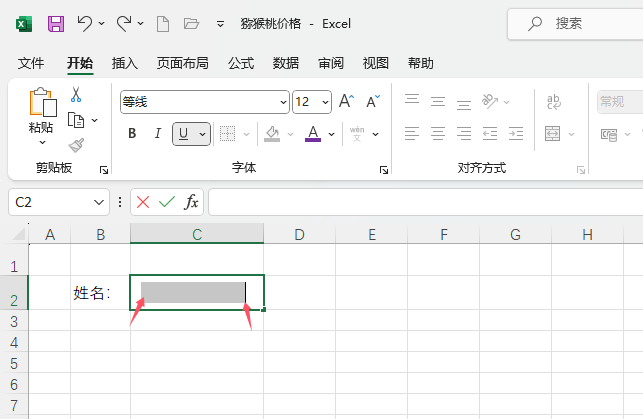This screenshot has width=643, height=419.
Task: Customize the Quick Access Toolbar
Action: (x=220, y=24)
